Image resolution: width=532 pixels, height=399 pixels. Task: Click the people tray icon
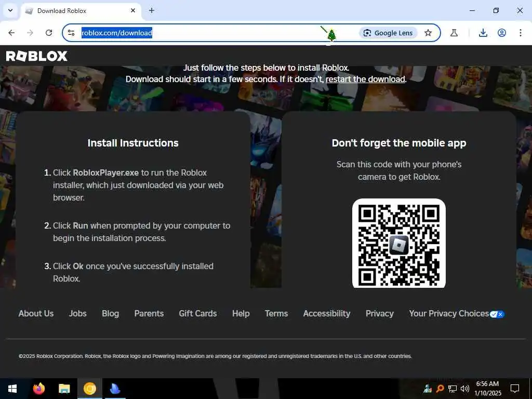click(x=428, y=389)
